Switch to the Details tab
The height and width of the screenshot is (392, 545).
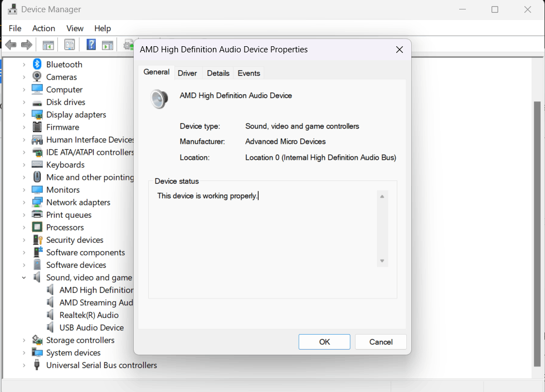218,73
